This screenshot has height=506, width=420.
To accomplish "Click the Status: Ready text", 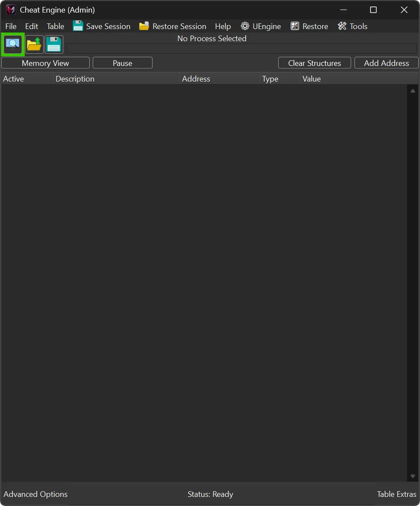I will coord(210,494).
